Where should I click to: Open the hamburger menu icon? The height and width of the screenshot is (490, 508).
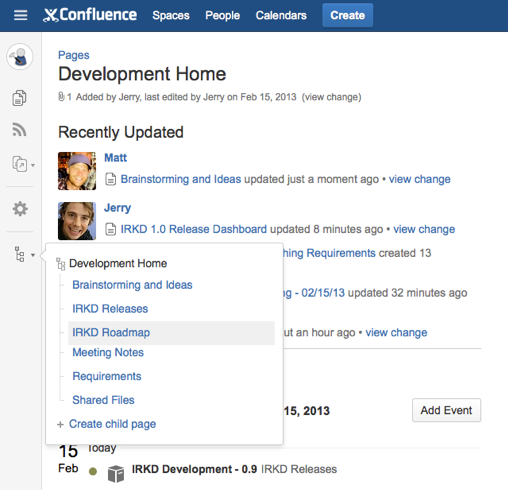(21, 15)
